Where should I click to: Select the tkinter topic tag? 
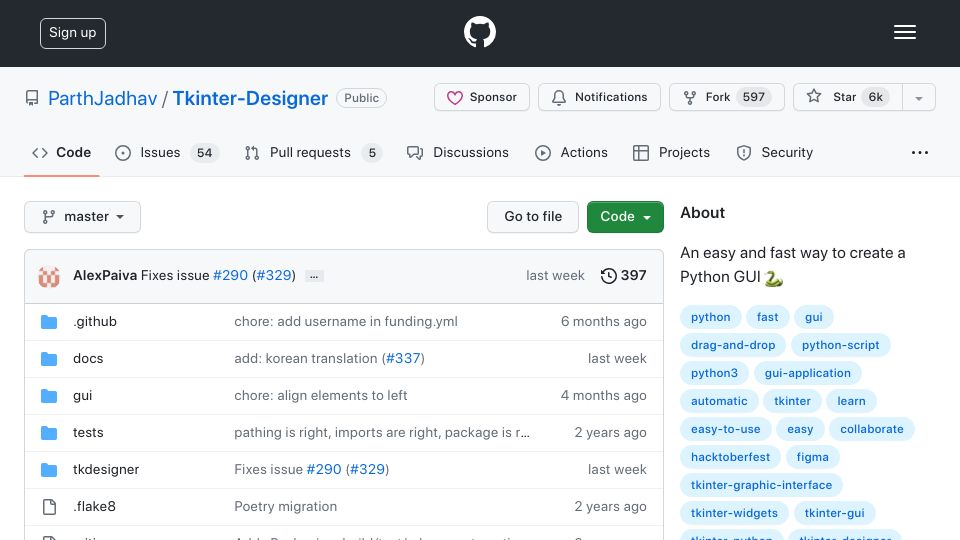pyautogui.click(x=792, y=401)
